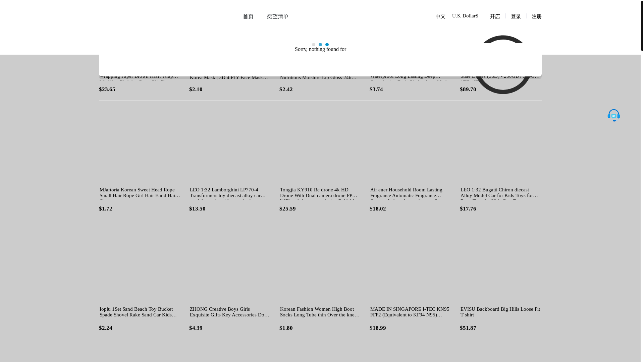Click the 'Sorry, nothing found for' message
This screenshot has width=644, height=362.
coord(320,49)
